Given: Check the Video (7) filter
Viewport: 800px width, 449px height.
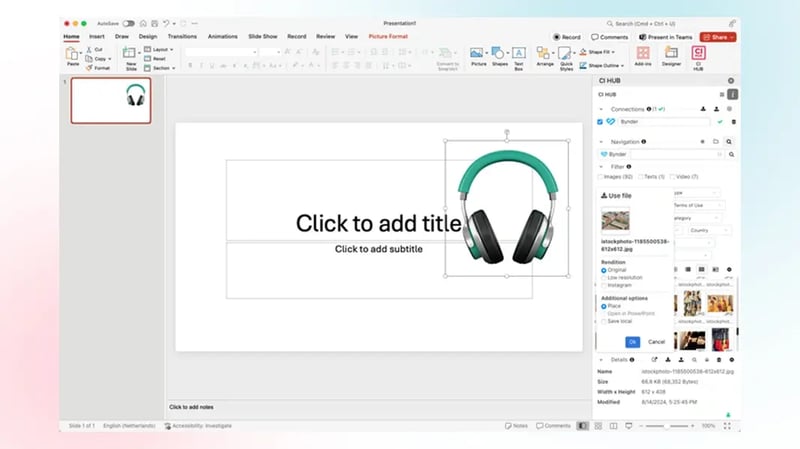Looking at the screenshot, I should tap(672, 177).
